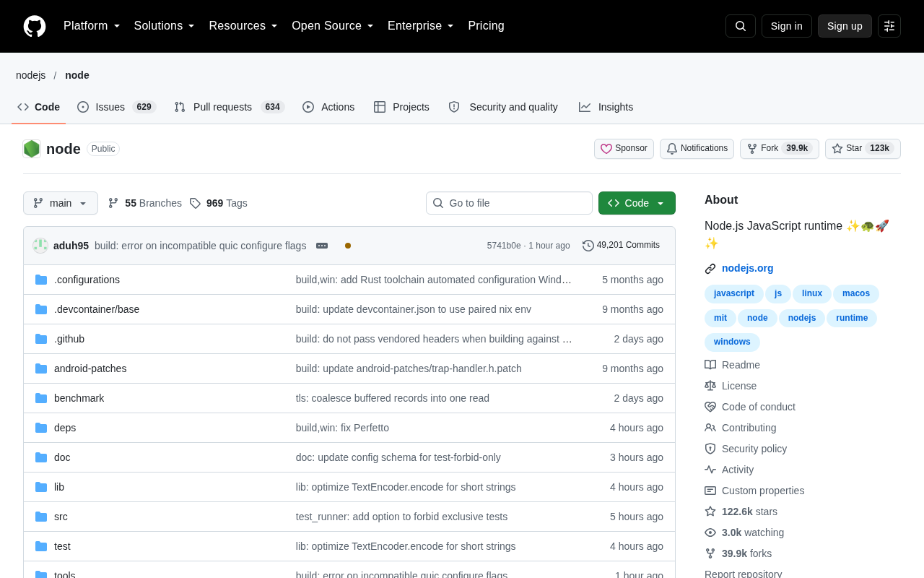Screen dimensions: 924x578
Task: Click the node repository hexagon avatar
Action: [32, 149]
